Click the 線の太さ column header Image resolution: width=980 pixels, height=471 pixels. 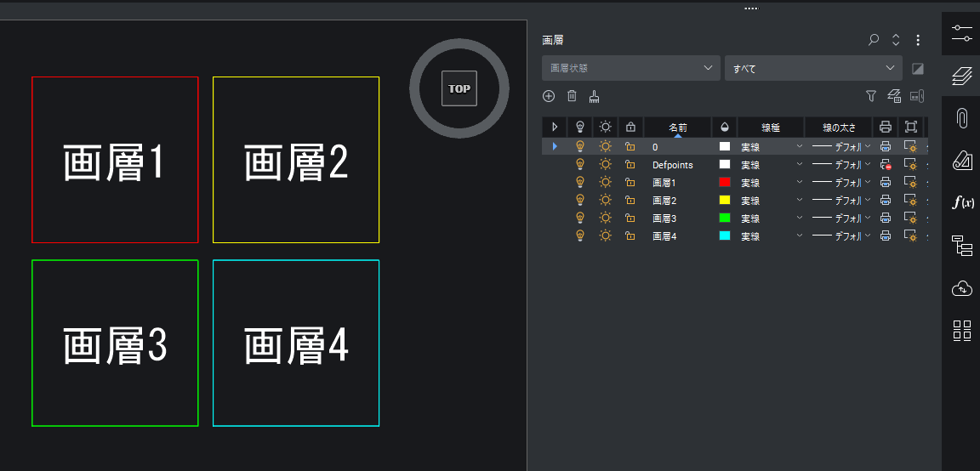point(838,128)
